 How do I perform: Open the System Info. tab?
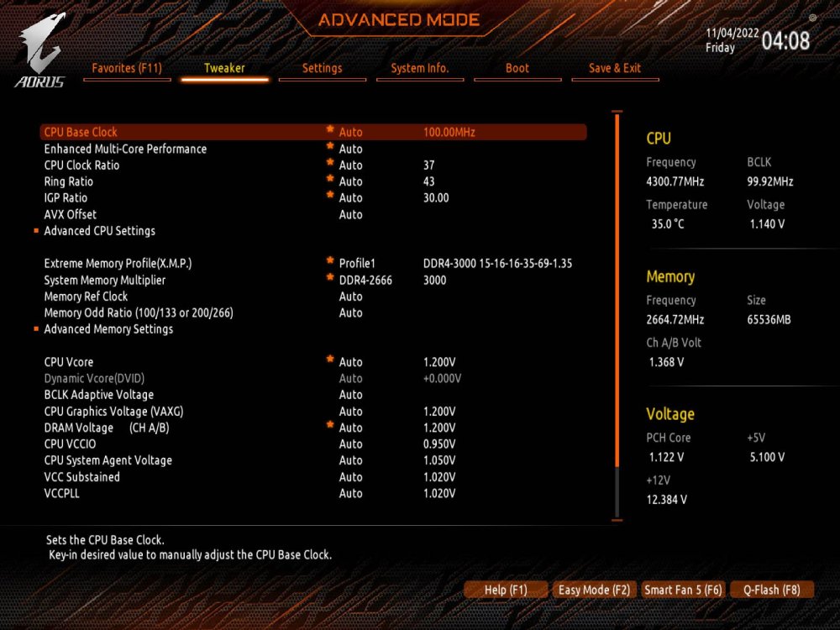click(x=420, y=69)
